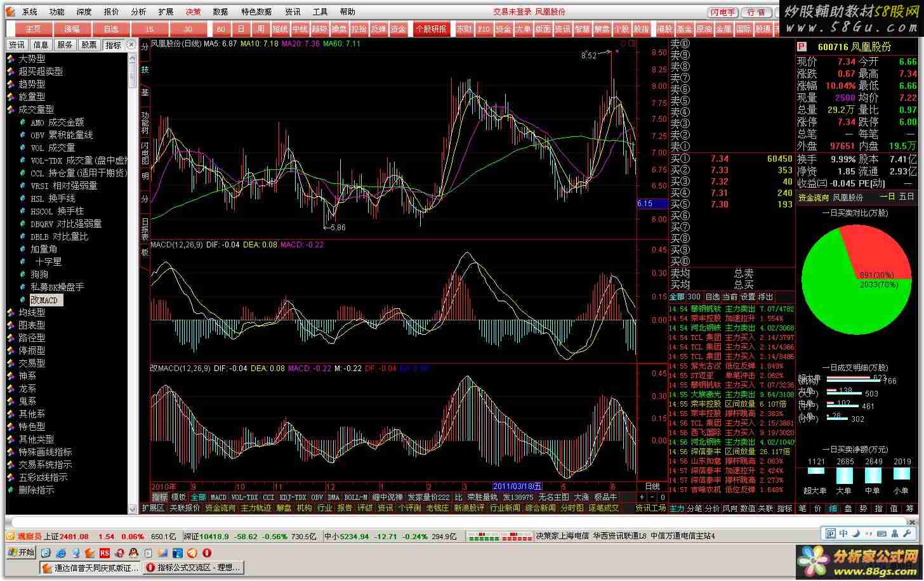Select the 当前 filter above the ticker list
This screenshot has height=581, width=924.
[730, 297]
